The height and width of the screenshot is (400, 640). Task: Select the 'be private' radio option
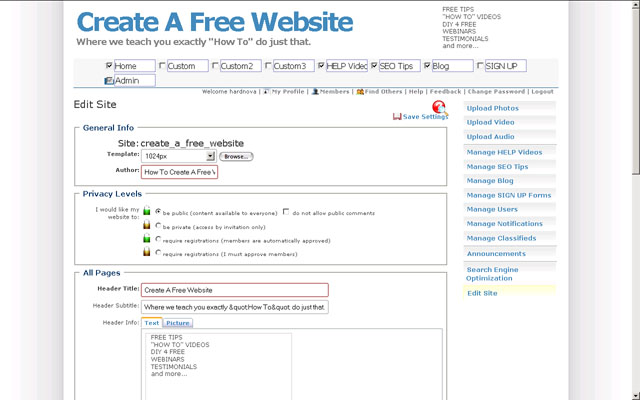click(x=158, y=226)
